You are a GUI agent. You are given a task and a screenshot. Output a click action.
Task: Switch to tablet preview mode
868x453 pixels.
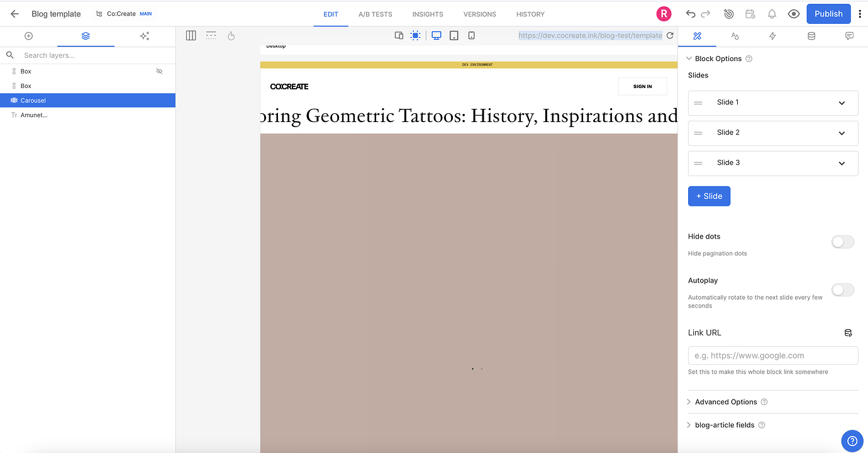[x=453, y=35]
